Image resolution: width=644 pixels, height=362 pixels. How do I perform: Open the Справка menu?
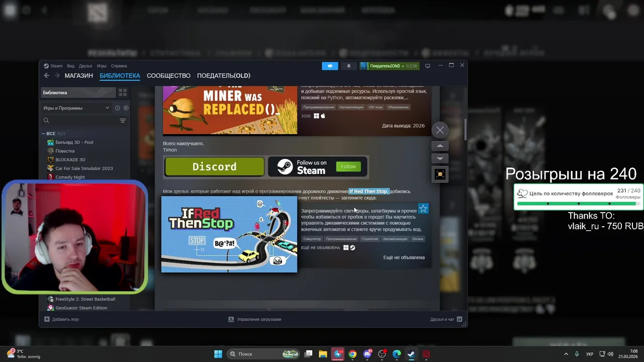click(x=119, y=66)
